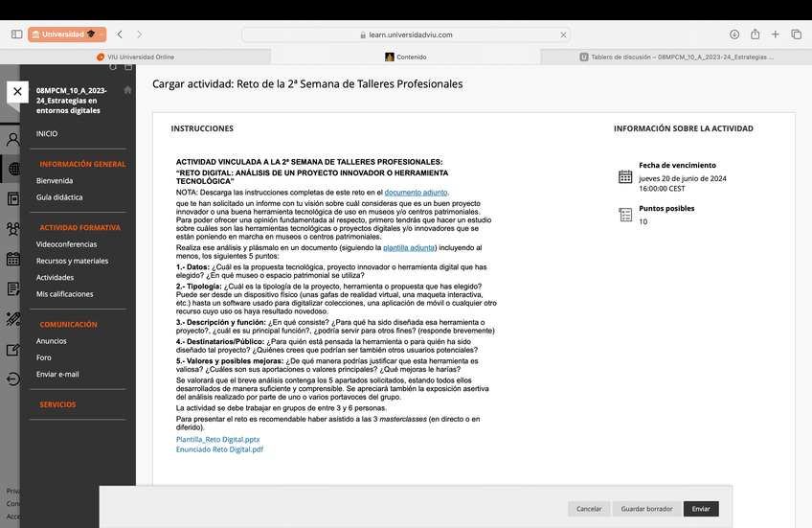This screenshot has height=528, width=812.
Task: Open the courses icon in left rail
Action: tap(13, 199)
